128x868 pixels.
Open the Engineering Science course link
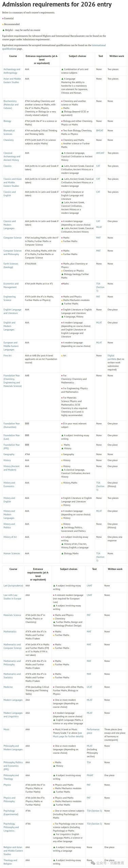pos(10,298)
